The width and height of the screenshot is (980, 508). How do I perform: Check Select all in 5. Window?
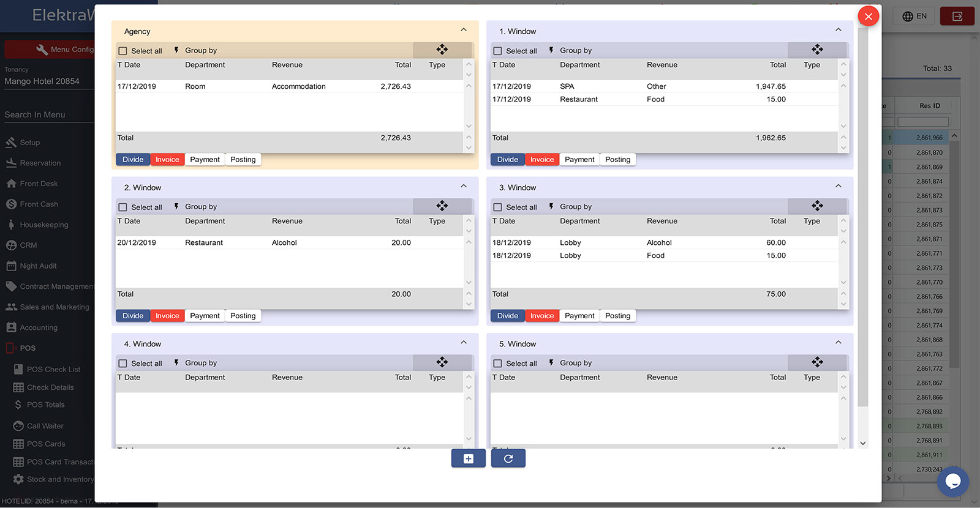click(x=497, y=364)
